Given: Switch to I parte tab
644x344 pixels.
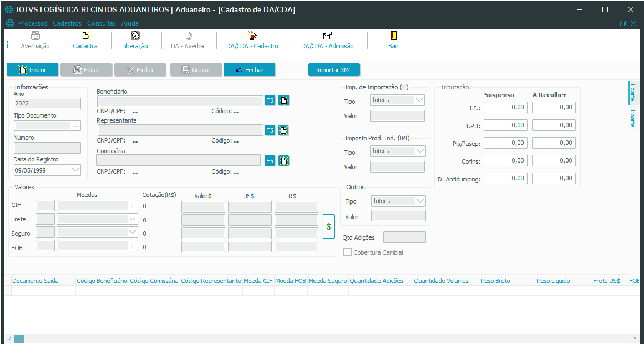Looking at the screenshot, I should (633, 93).
